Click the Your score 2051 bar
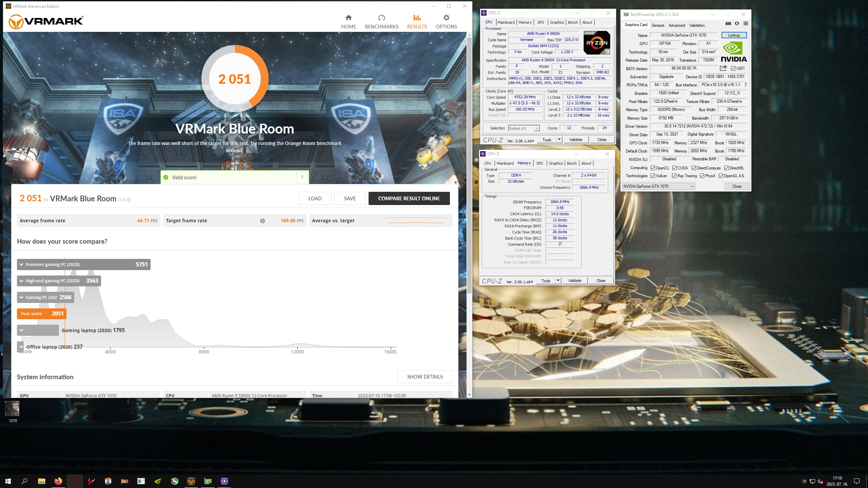Screen dimensions: 868x488 [x=41, y=314]
